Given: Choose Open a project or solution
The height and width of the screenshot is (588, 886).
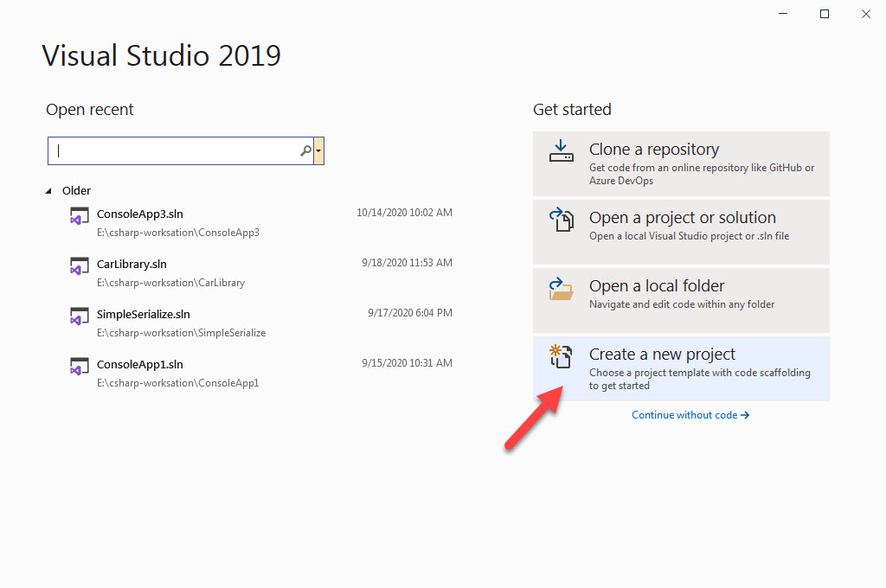Looking at the screenshot, I should [681, 232].
